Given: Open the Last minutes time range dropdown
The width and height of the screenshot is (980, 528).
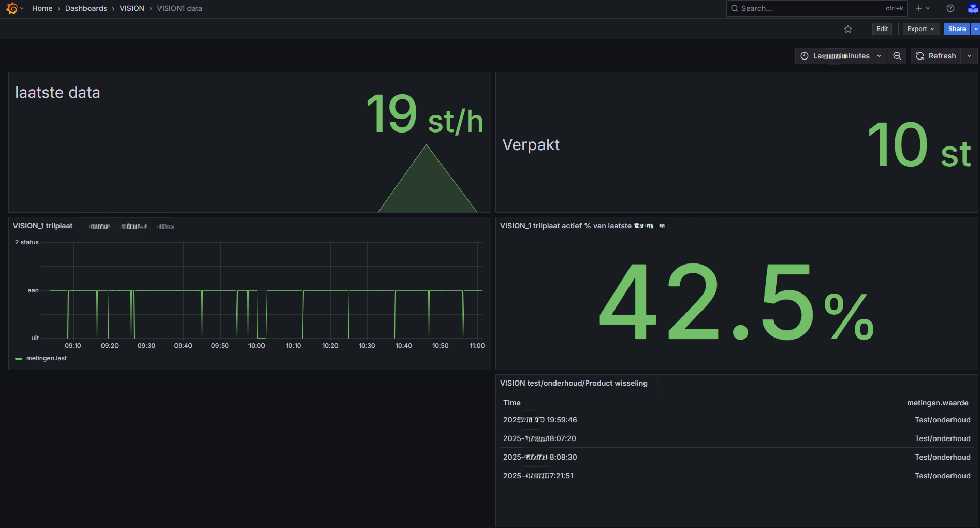Looking at the screenshot, I should click(841, 56).
